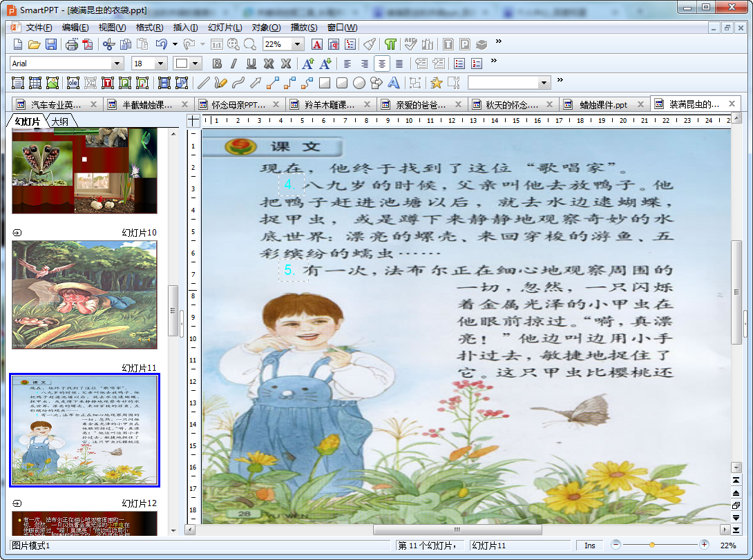
Task: Open the 22% zoom level dropdown
Action: [298, 45]
